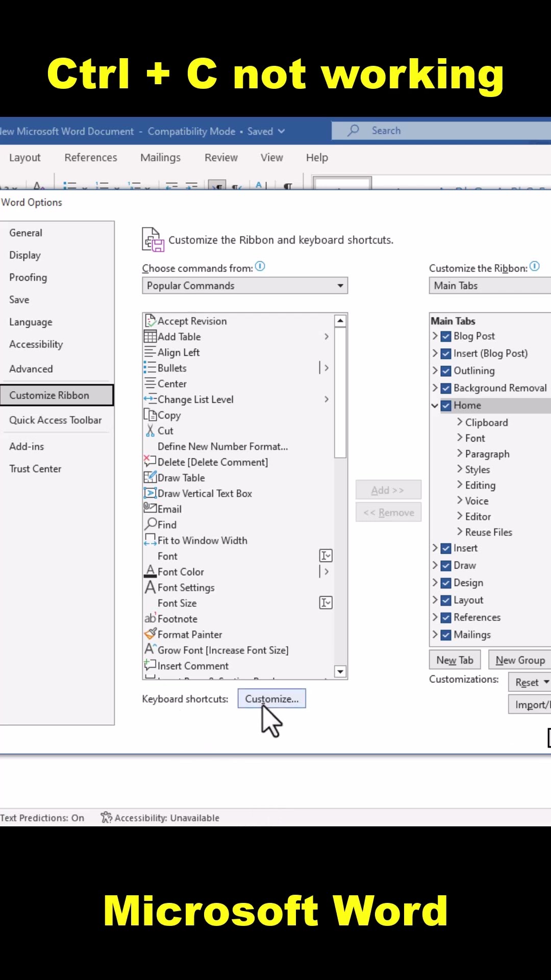The height and width of the screenshot is (980, 551).
Task: Select Quick Access Toolbar options category
Action: click(56, 420)
